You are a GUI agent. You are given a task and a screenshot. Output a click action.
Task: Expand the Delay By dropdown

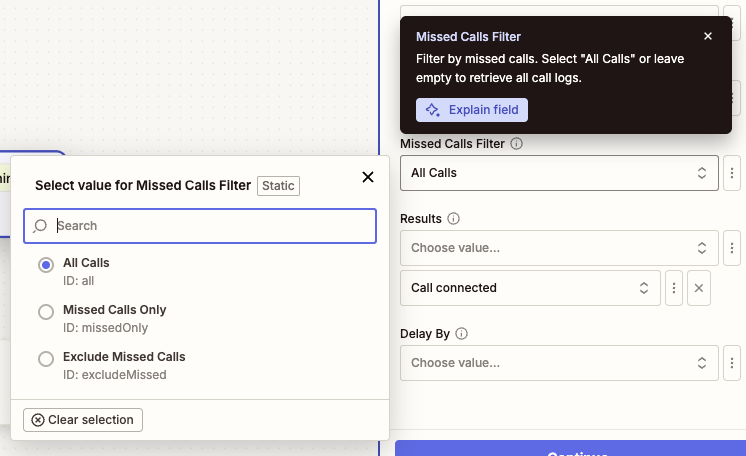pos(558,363)
